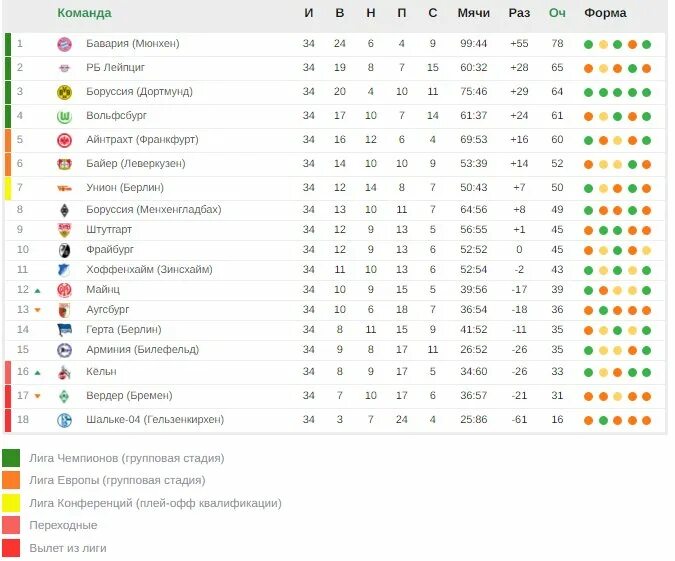Viewport: 675px width, 561px height.
Task: Click the yellow Лига Конференций legend swatch
Action: 11,503
